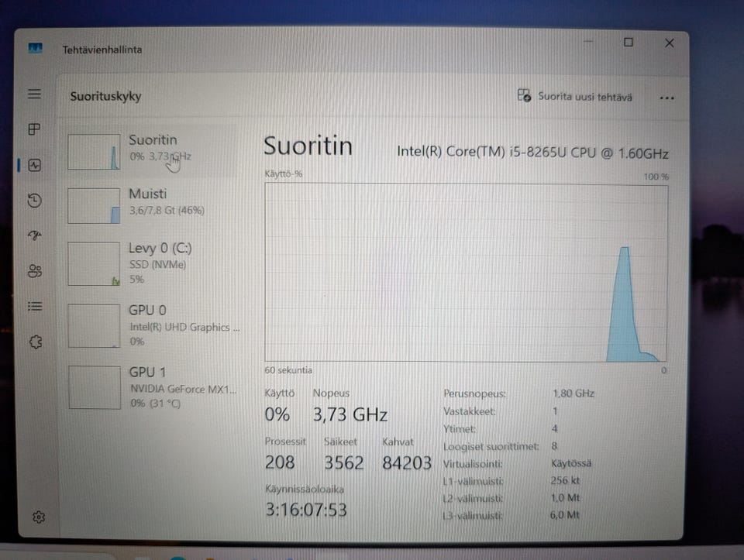The height and width of the screenshot is (560, 744).
Task: Click the large CPU usage graph
Action: [466, 273]
